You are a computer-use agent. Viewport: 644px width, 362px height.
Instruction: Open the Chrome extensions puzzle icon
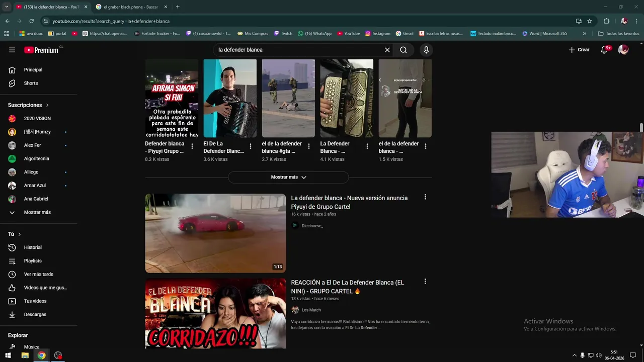[606, 21]
